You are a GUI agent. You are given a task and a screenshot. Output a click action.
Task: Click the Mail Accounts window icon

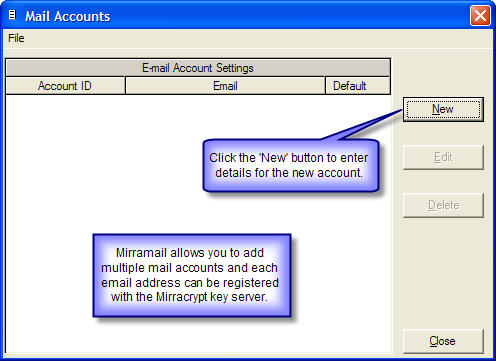12,15
